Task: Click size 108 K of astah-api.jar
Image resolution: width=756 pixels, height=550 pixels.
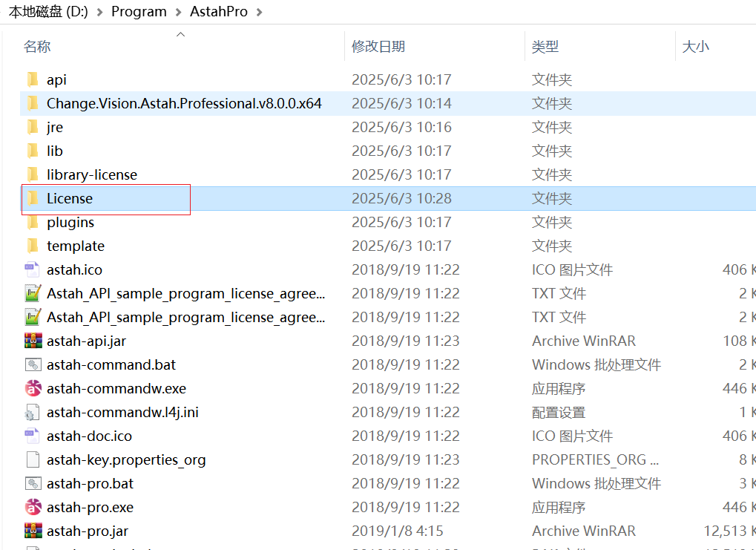Action: coord(739,341)
